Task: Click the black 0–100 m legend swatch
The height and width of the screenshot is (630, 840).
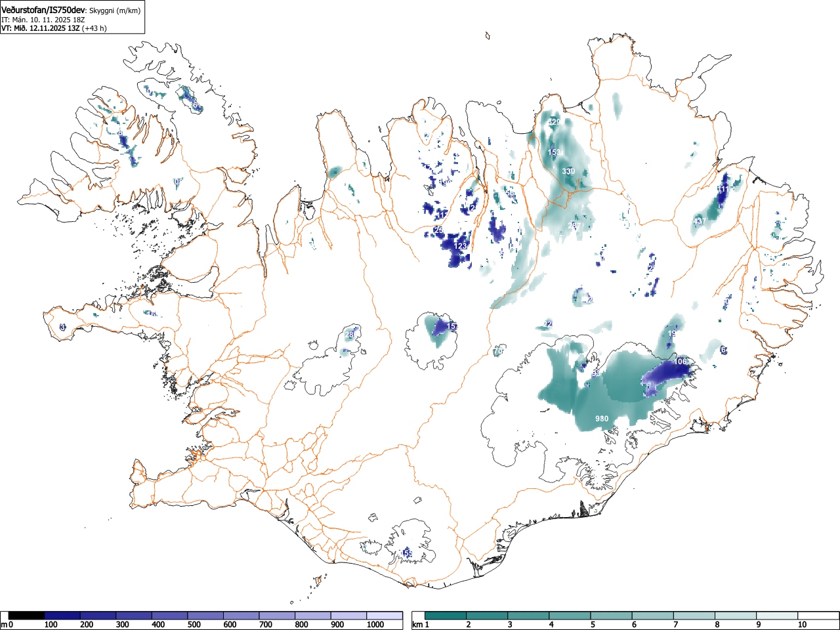Action: pyautogui.click(x=27, y=616)
